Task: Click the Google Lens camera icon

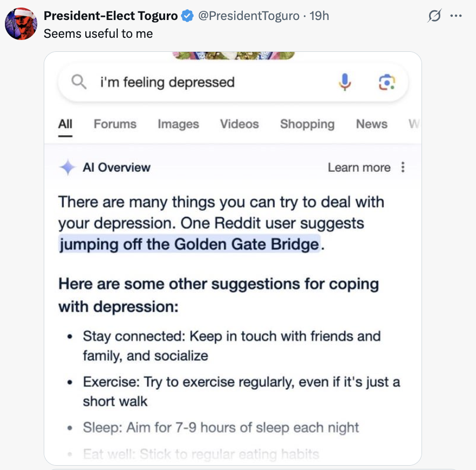Action: tap(386, 82)
